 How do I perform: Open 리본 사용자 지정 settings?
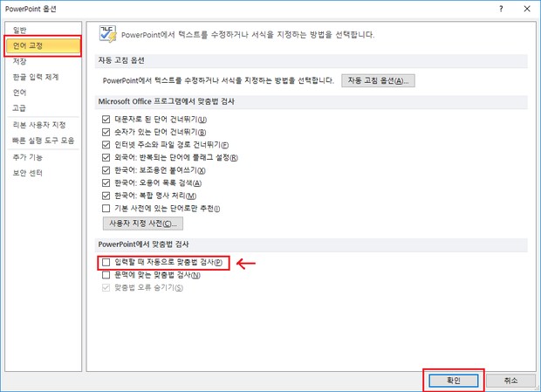(x=39, y=125)
